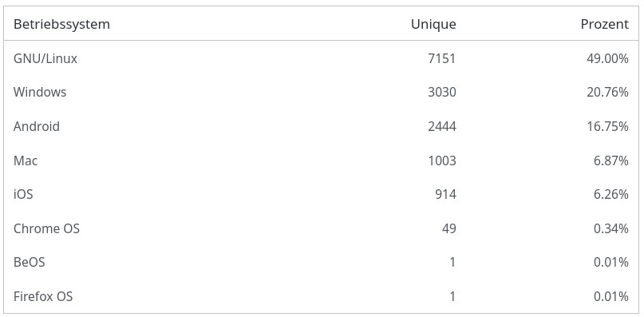
Task: Select the Chrome OS row label
Action: click(46, 228)
